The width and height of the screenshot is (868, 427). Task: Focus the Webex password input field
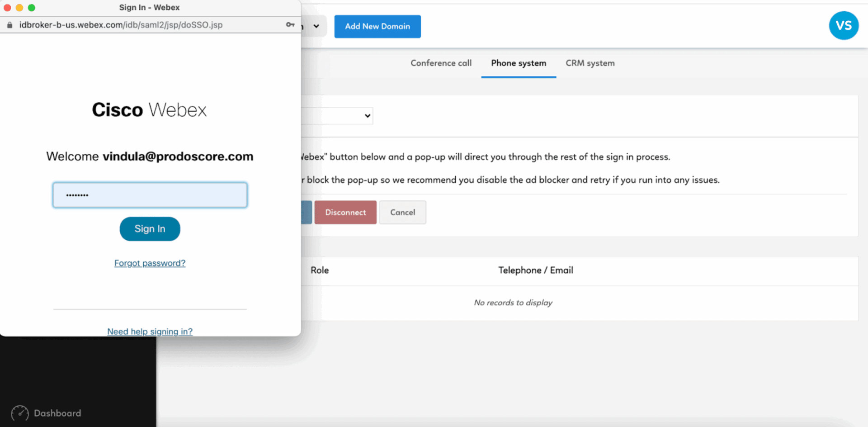pos(150,195)
